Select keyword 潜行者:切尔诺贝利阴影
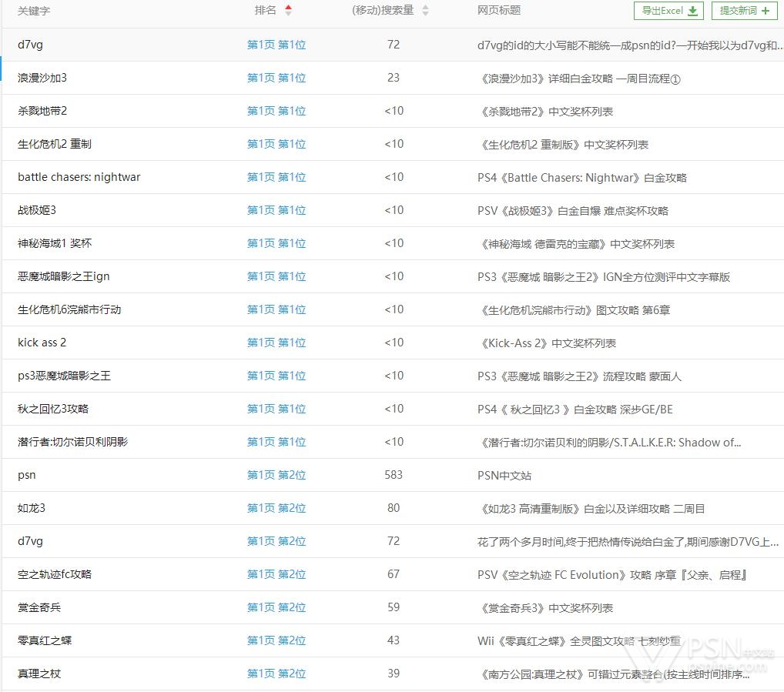 tap(73, 442)
